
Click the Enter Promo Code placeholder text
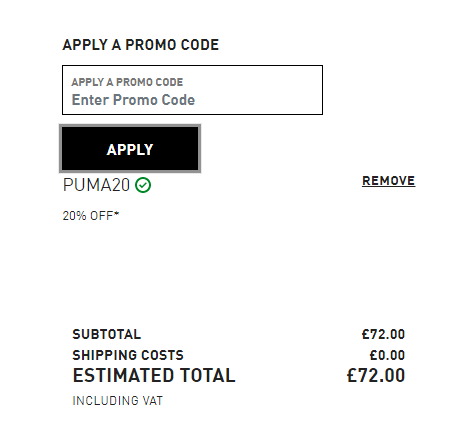pos(133,100)
